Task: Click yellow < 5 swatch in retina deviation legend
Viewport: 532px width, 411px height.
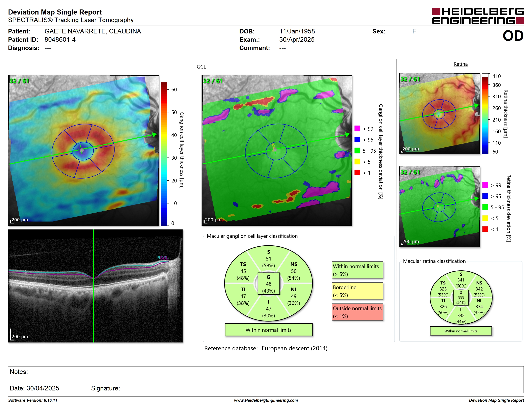Action: click(x=485, y=218)
